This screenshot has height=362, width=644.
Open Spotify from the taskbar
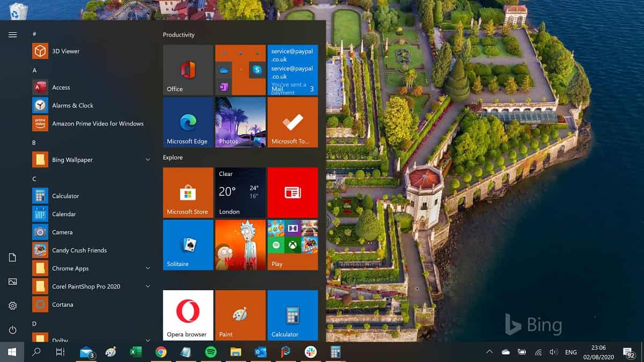pyautogui.click(x=210, y=352)
